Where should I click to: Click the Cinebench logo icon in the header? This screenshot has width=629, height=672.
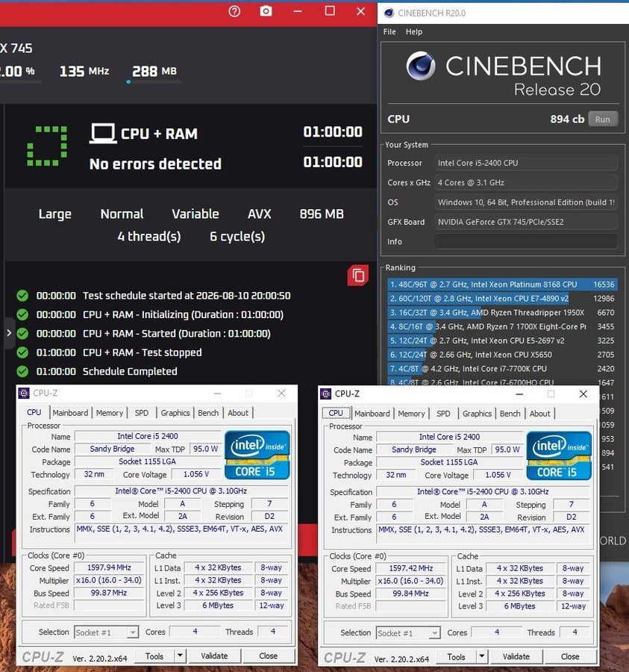click(x=421, y=66)
